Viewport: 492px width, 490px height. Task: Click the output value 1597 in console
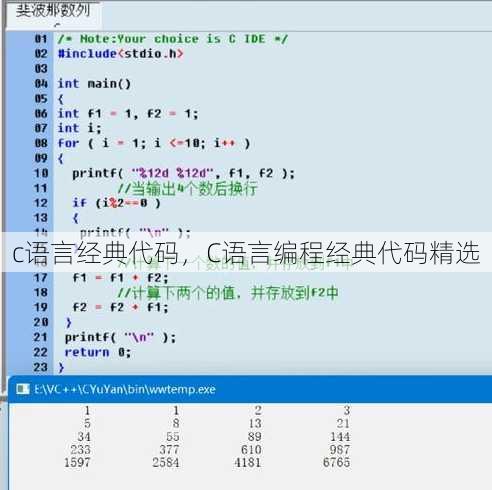77,462
